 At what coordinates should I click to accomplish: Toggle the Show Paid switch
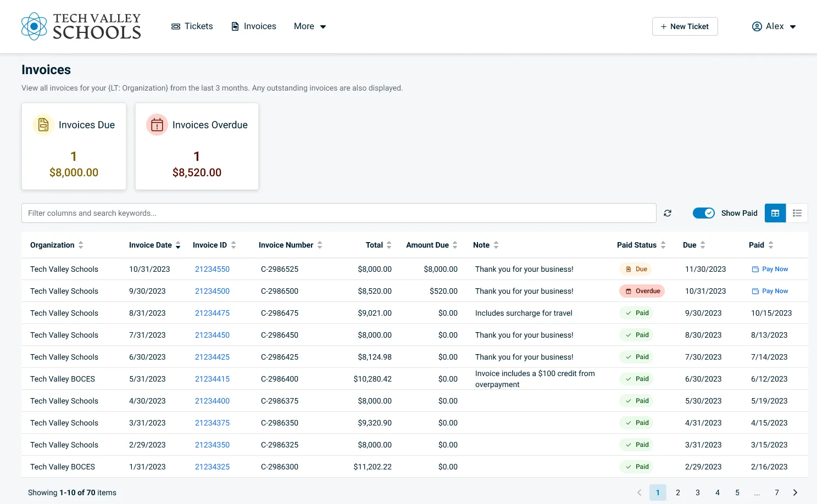[x=704, y=213]
